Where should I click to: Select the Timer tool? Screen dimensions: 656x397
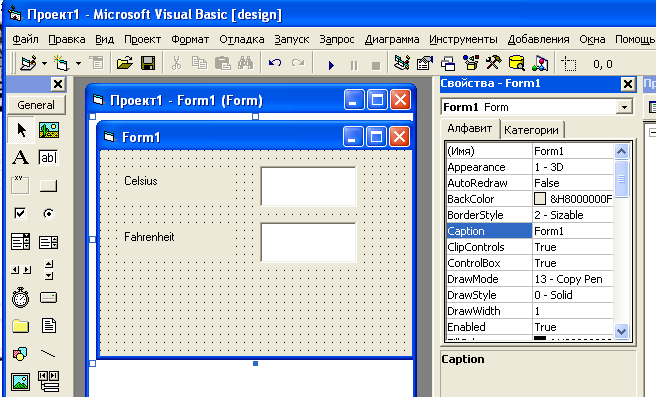click(21, 298)
